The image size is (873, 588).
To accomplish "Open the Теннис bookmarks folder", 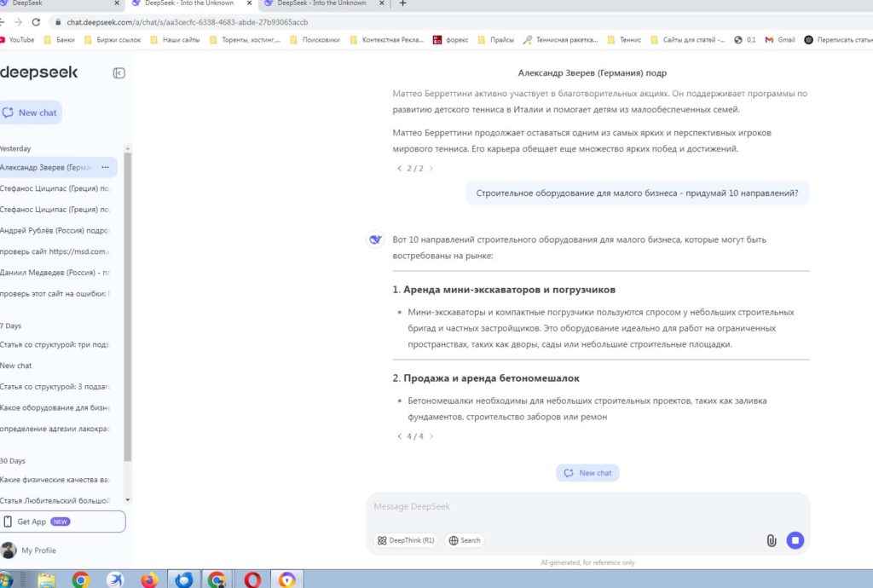I will pos(624,40).
